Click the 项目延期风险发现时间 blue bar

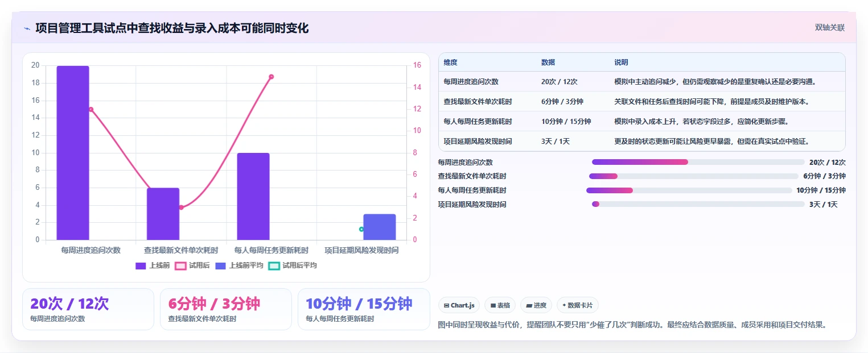point(380,227)
